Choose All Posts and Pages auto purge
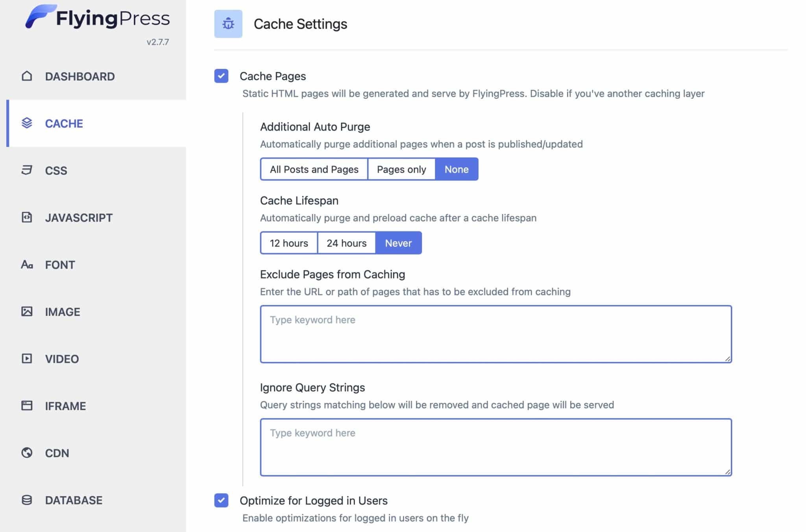This screenshot has height=532, width=806. pos(314,169)
